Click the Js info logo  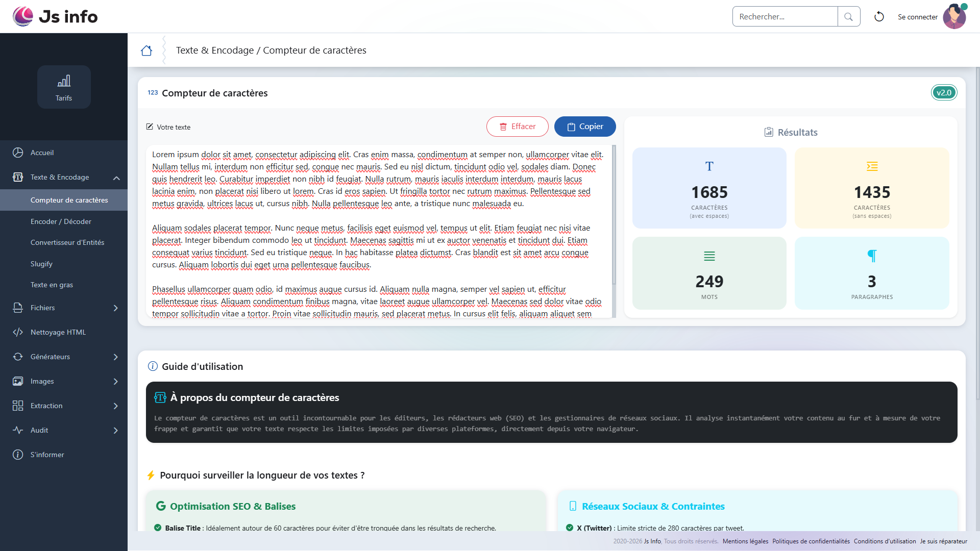tap(55, 16)
